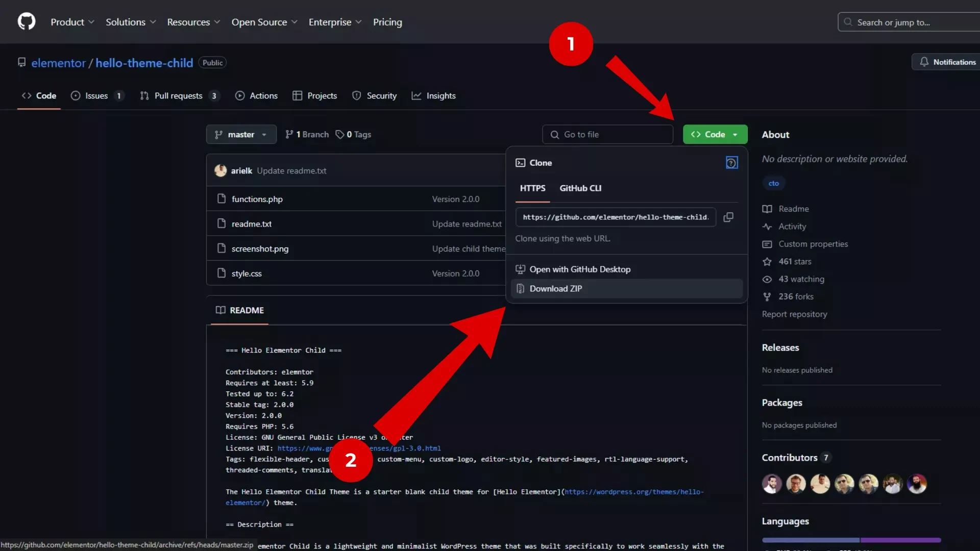Viewport: 980px width, 551px height.
Task: Click the Go to file search box
Action: click(x=607, y=134)
